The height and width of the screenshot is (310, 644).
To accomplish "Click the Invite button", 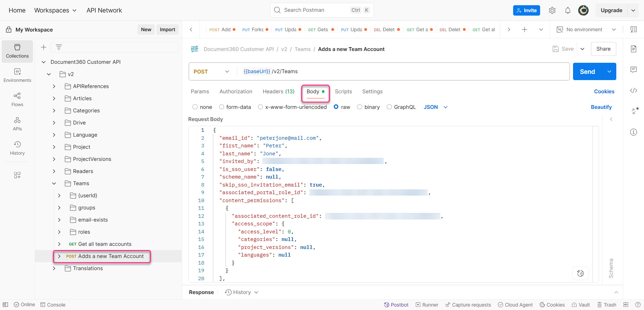I will [x=527, y=10].
